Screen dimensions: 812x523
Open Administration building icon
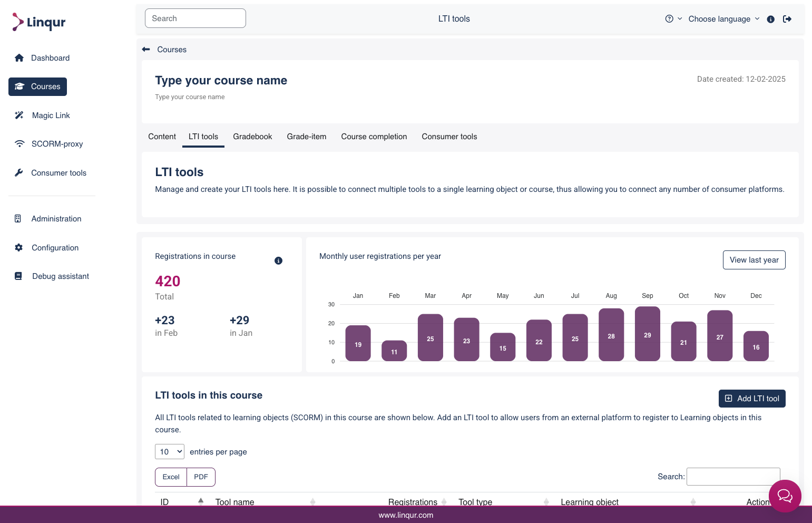(x=18, y=219)
